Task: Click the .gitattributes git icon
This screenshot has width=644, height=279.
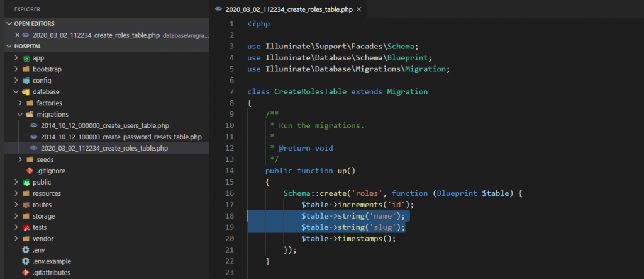Action: [x=26, y=273]
